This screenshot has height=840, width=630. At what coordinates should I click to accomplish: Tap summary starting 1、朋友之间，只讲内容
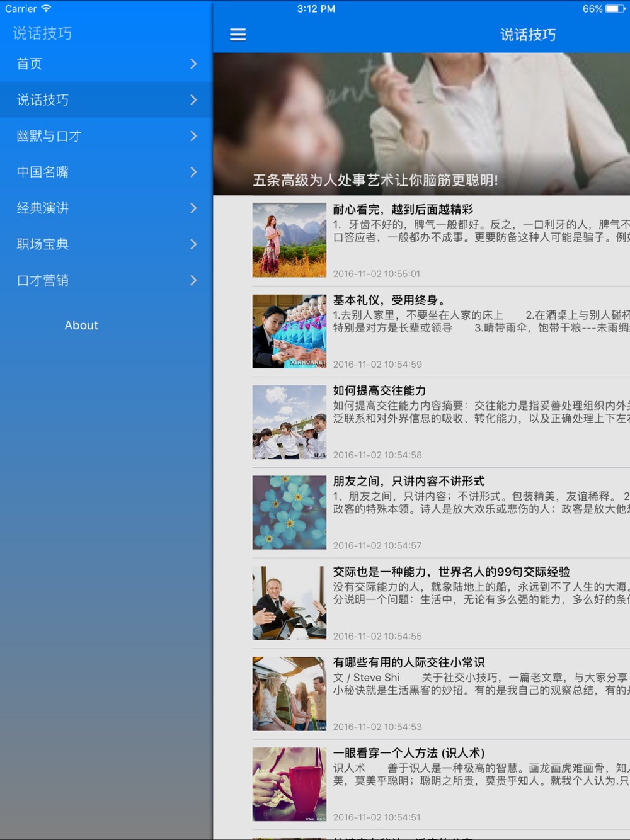pos(481,502)
